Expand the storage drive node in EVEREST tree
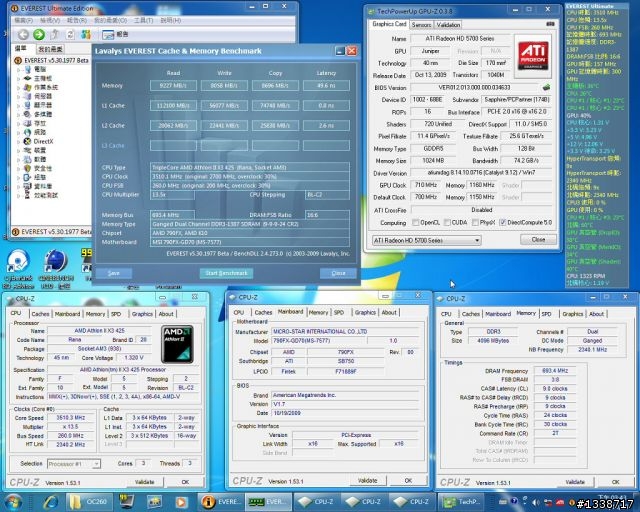This screenshot has width=640, height=512. coord(18,123)
